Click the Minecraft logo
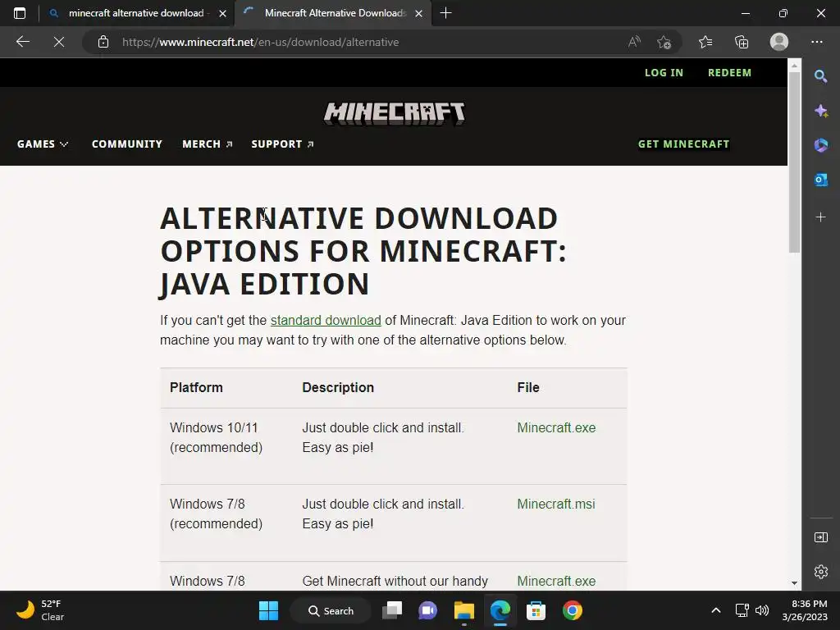The height and width of the screenshot is (630, 840). 395,113
